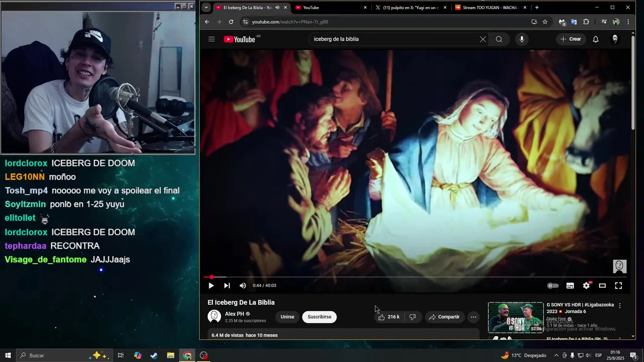Open the tab search dropdown arrow

click(206, 8)
